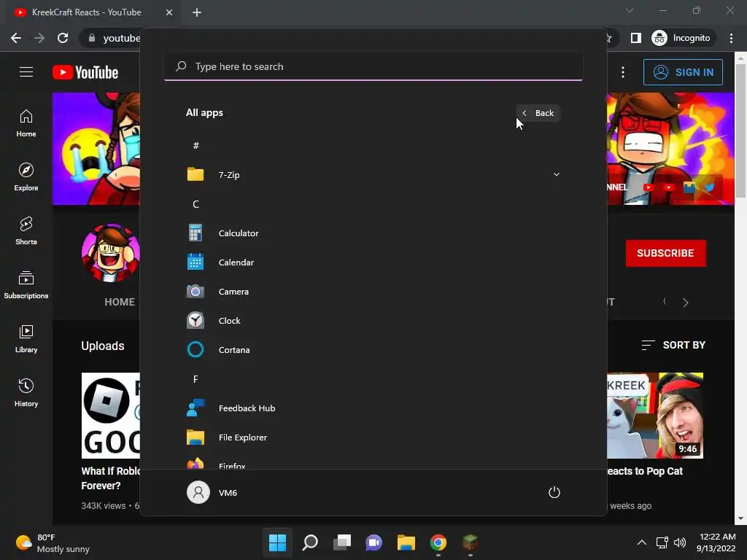
Task: Open the SORT BY dropdown
Action: pyautogui.click(x=673, y=345)
